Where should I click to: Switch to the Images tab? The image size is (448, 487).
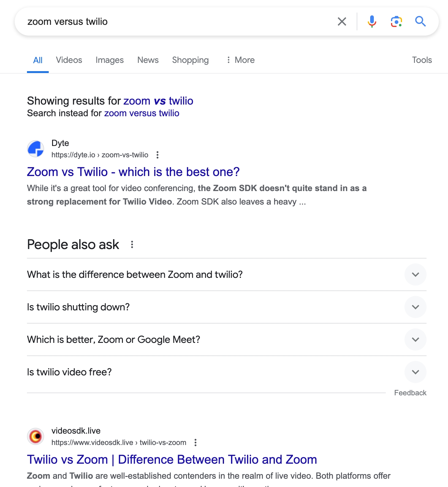coord(109,60)
